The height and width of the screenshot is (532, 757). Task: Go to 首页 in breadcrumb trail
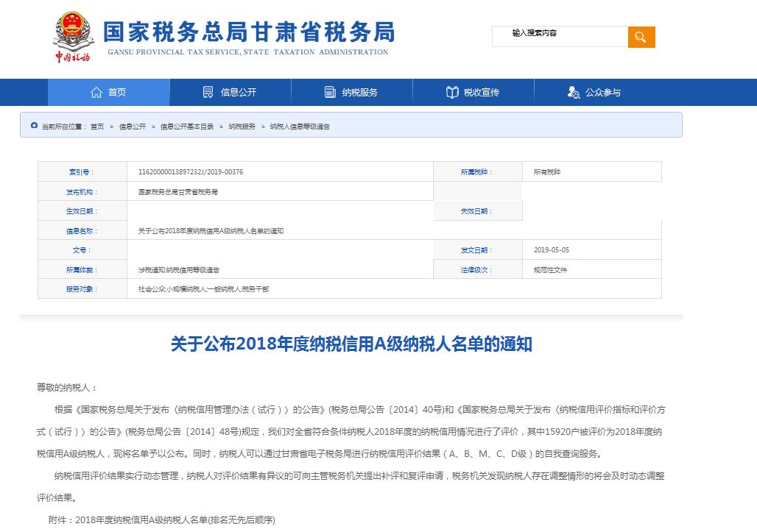coord(97,127)
